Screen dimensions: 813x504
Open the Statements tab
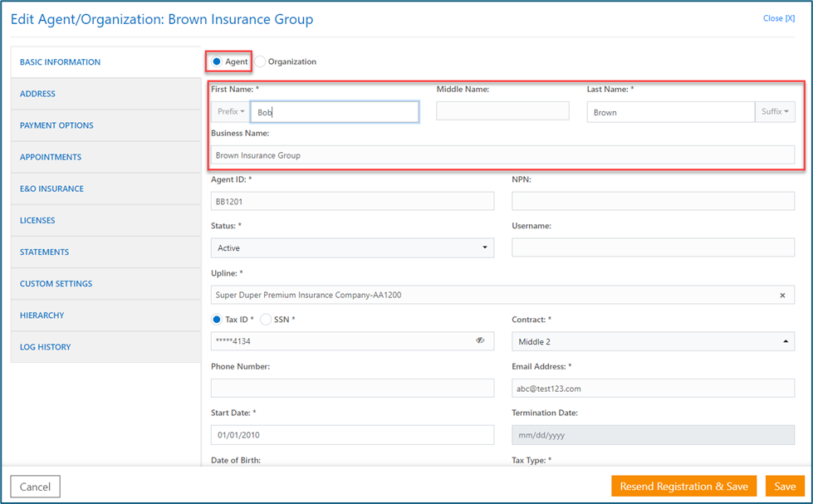[105, 252]
